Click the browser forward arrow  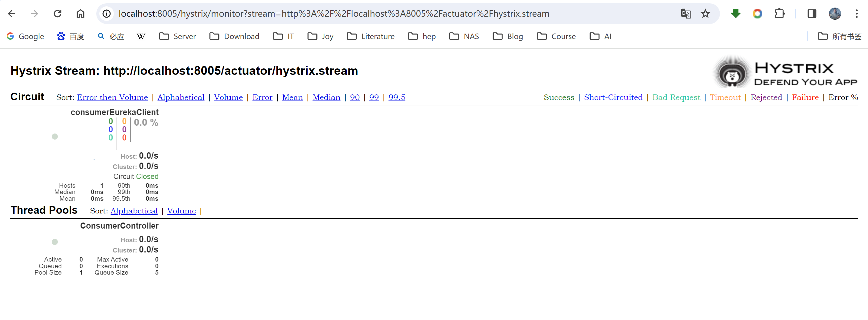35,14
